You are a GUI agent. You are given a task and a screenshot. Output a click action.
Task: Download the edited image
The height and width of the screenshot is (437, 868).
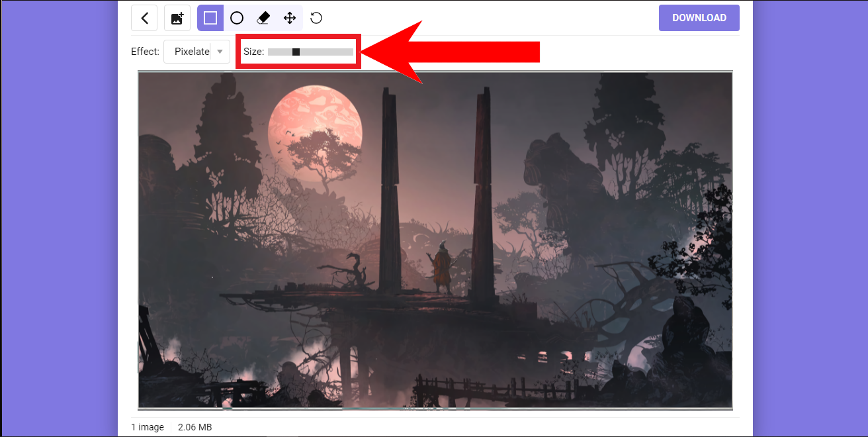pyautogui.click(x=699, y=18)
